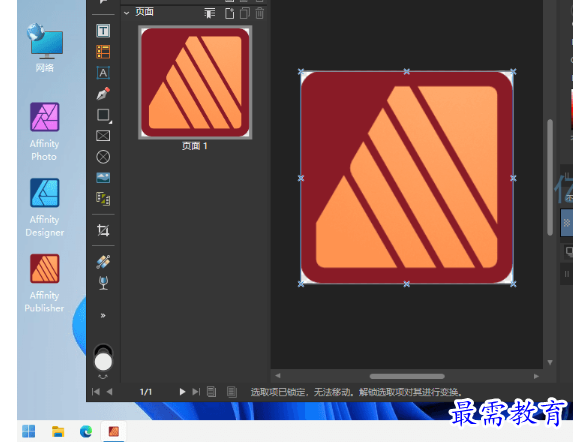This screenshot has width=573, height=445.
Task: Click the white fill color circle
Action: tap(103, 362)
